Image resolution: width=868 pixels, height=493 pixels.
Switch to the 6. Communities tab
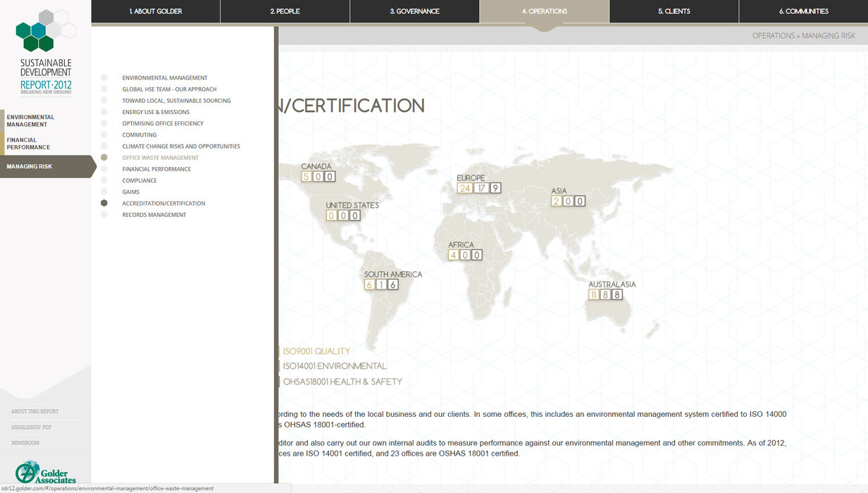[803, 11]
